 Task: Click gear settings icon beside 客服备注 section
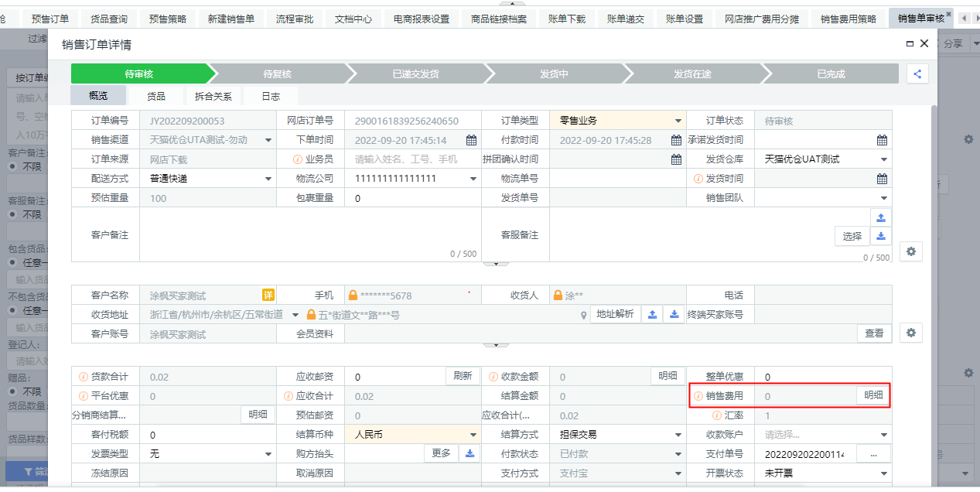(x=911, y=251)
